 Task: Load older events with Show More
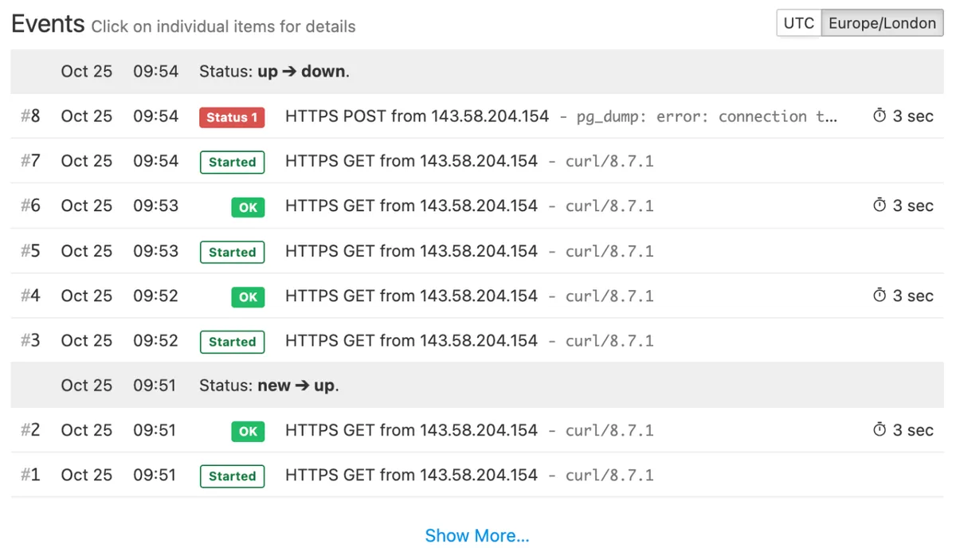point(477,535)
